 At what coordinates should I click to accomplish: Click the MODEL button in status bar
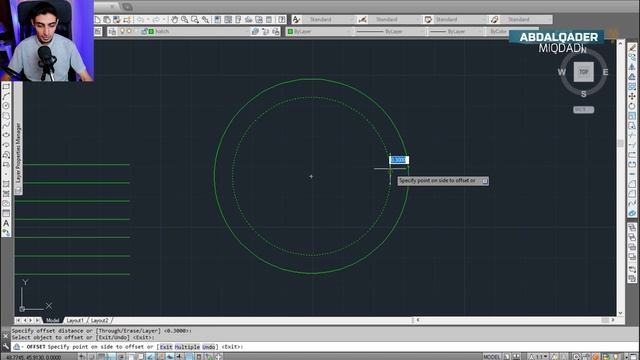491,357
